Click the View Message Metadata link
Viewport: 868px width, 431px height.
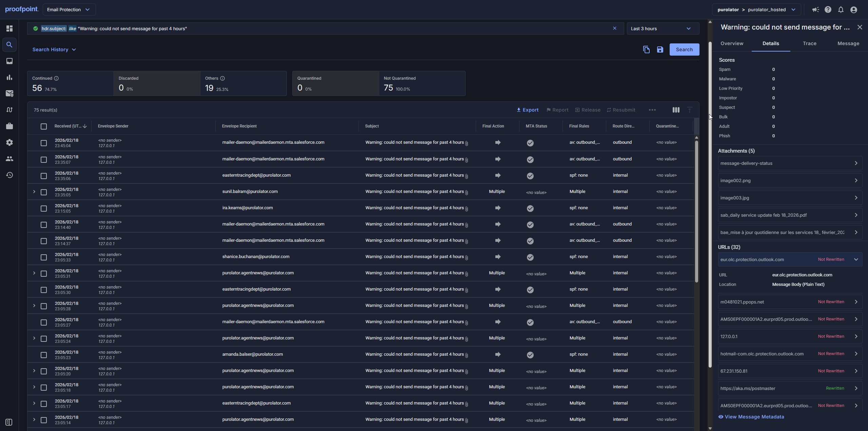pos(754,417)
